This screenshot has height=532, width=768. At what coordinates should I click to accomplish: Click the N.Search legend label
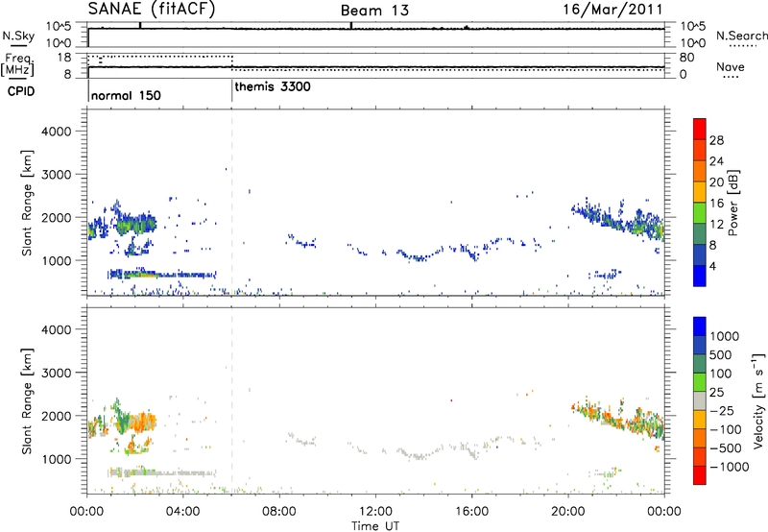pos(741,36)
